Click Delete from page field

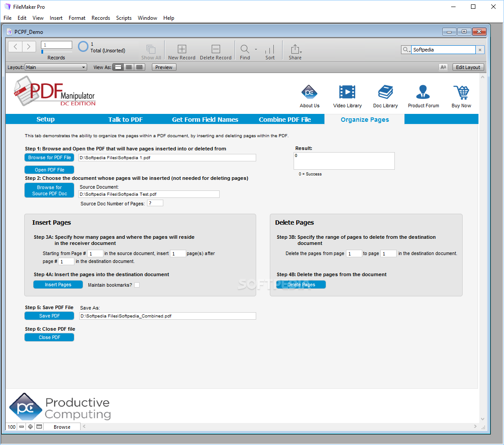tap(354, 254)
